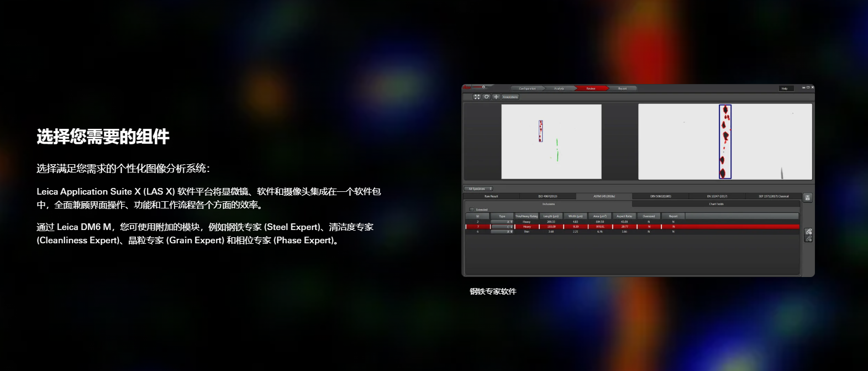Open the SEP 1571 Classical tab
The image size is (868, 371).
(773, 196)
